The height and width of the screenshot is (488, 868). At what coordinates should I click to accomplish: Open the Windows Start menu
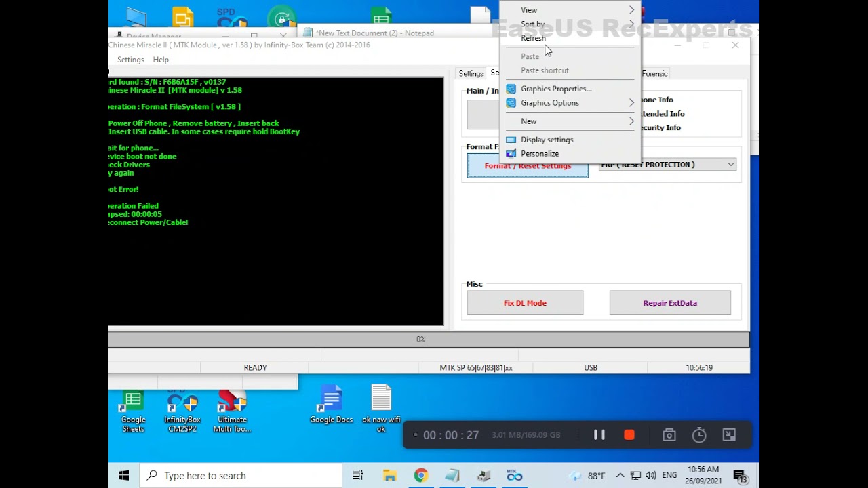[x=123, y=476]
